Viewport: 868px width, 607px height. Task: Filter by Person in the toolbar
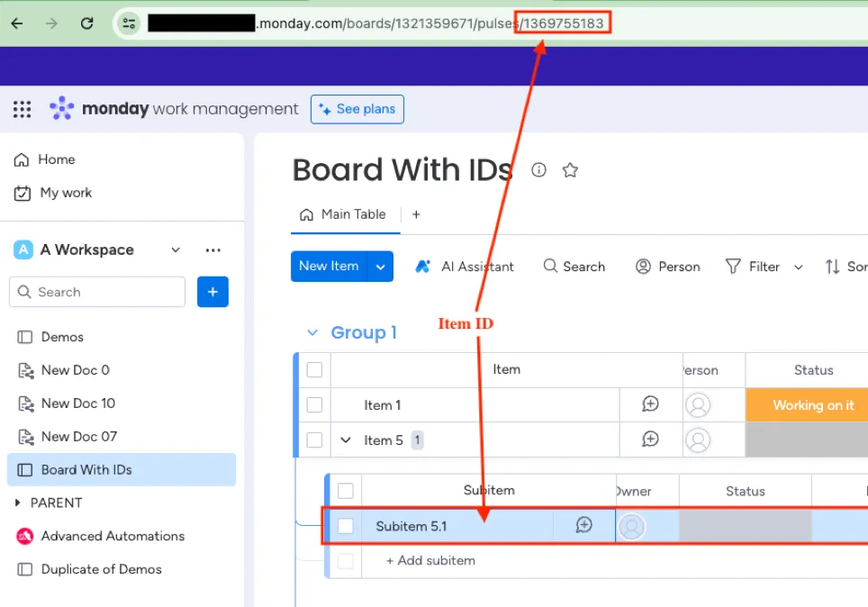tap(667, 267)
